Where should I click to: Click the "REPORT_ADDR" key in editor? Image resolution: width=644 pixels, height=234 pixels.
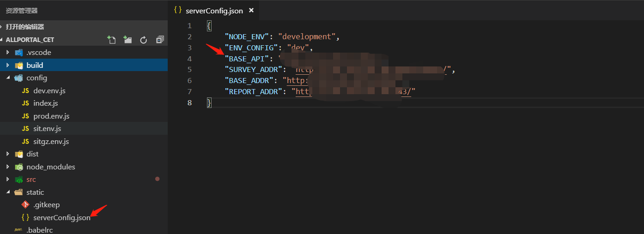(254, 92)
